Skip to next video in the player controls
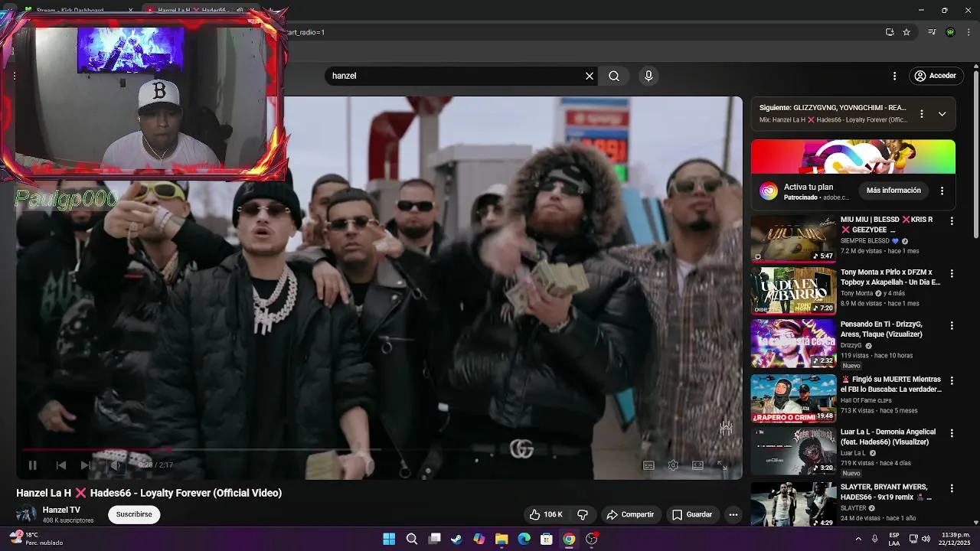Viewport: 980px width, 551px height. point(86,465)
